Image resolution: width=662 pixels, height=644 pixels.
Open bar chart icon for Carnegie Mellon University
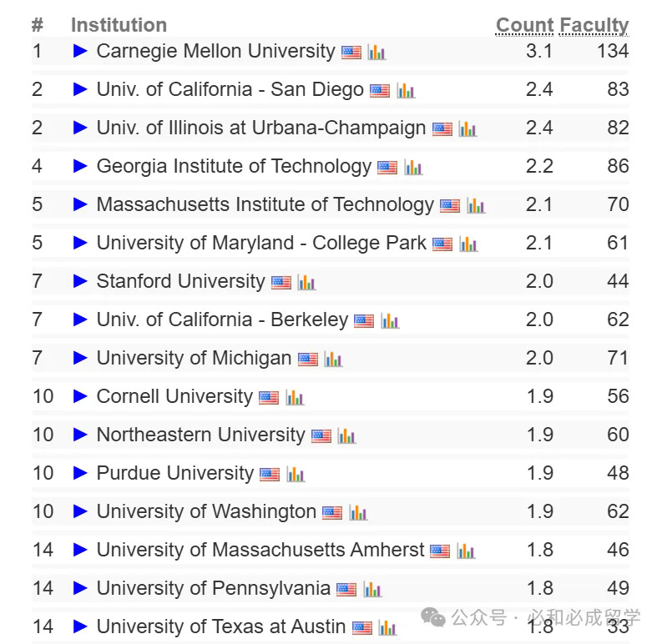[x=376, y=53]
